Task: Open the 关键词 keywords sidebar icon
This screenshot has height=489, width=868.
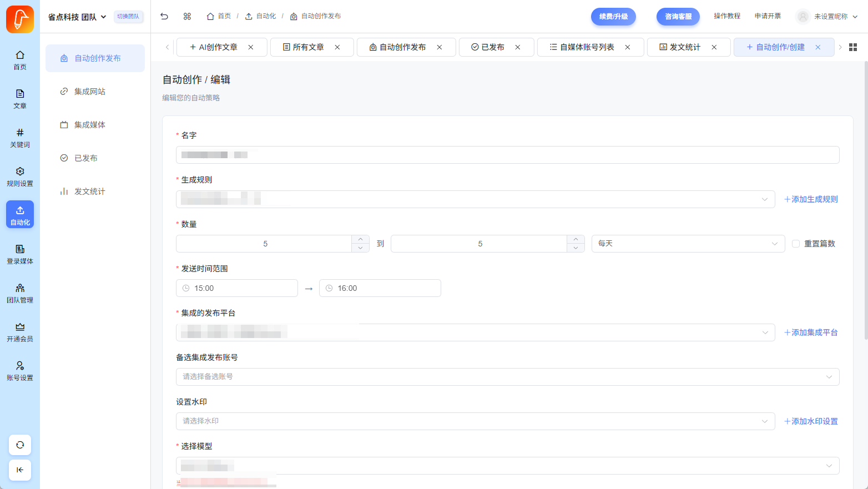Action: [x=20, y=137]
